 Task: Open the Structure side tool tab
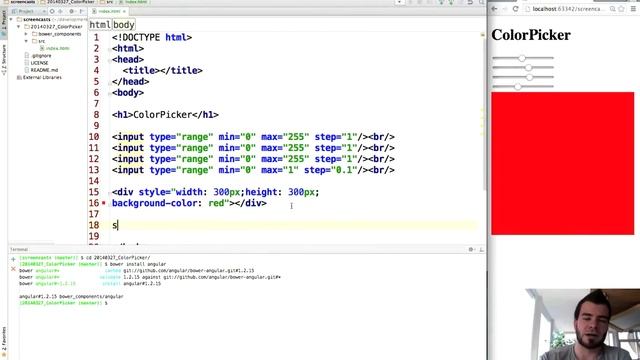coord(4,59)
